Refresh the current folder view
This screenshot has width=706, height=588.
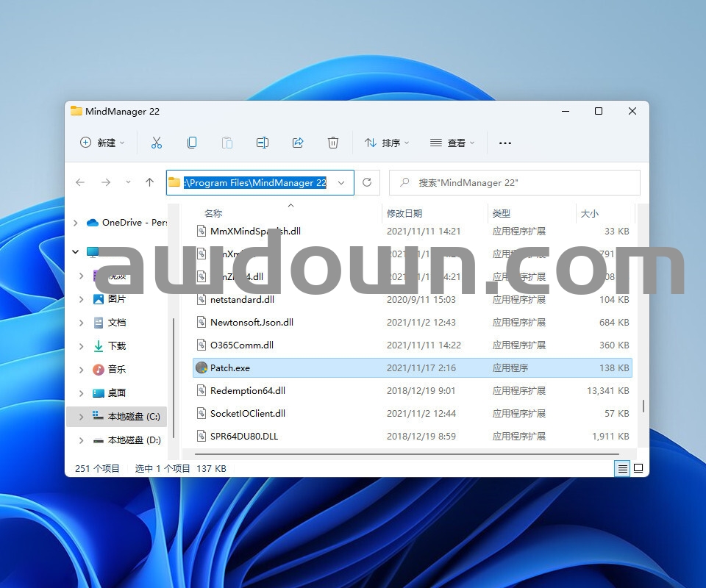point(367,182)
